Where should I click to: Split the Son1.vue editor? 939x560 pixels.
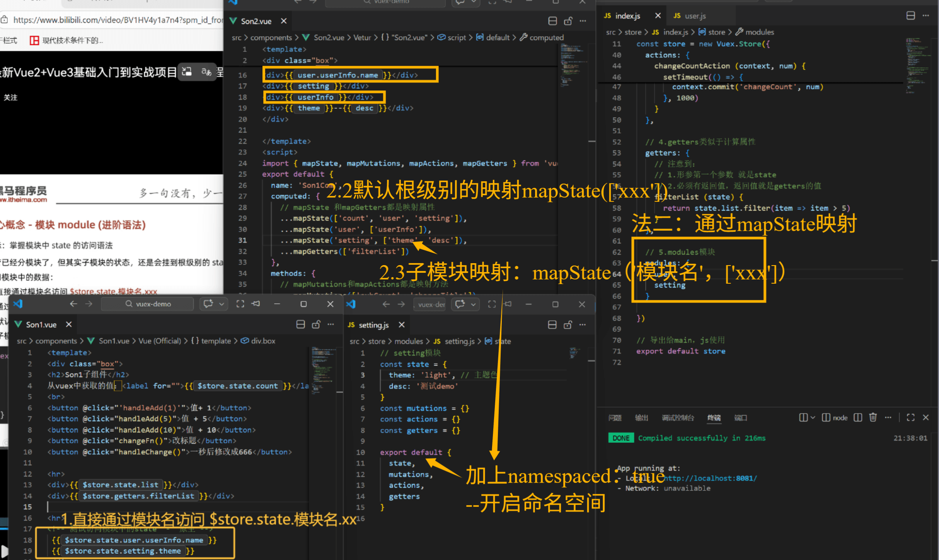300,325
